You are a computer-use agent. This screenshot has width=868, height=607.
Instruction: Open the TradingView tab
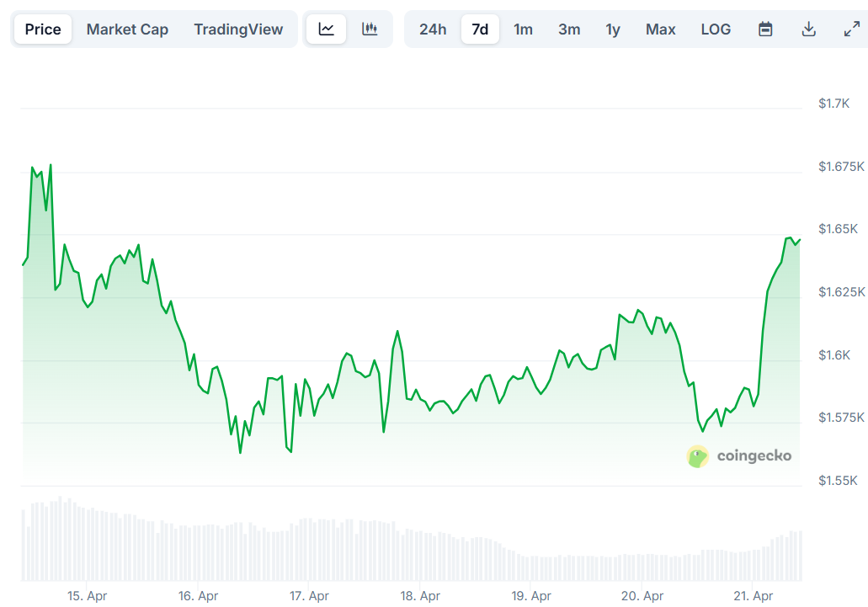(238, 29)
